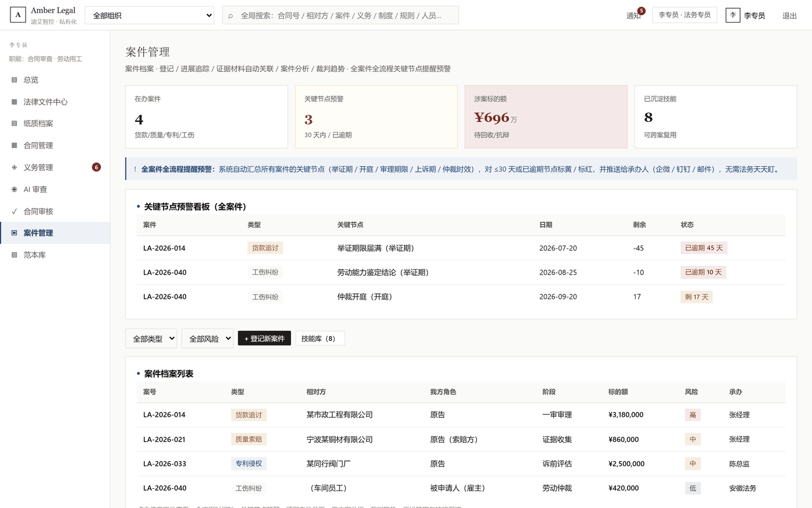Click 仲裁开庭（开庭）node text
Screen dimensions: 812x508
point(367,297)
